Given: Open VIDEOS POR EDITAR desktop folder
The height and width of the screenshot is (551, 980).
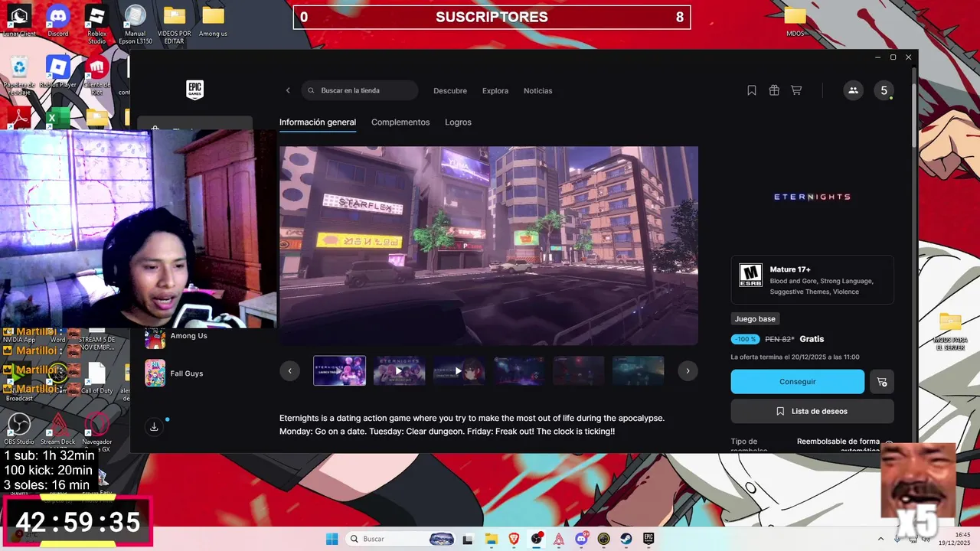Looking at the screenshot, I should (x=175, y=24).
